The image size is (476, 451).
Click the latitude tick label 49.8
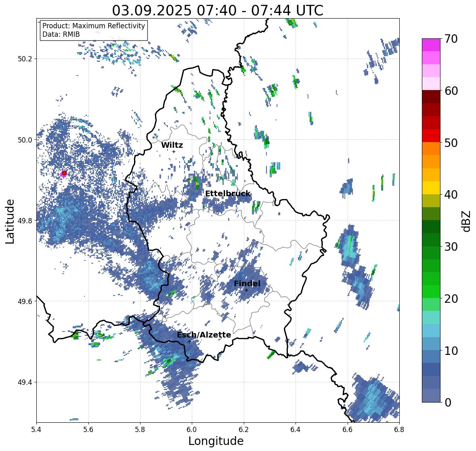tap(25, 220)
